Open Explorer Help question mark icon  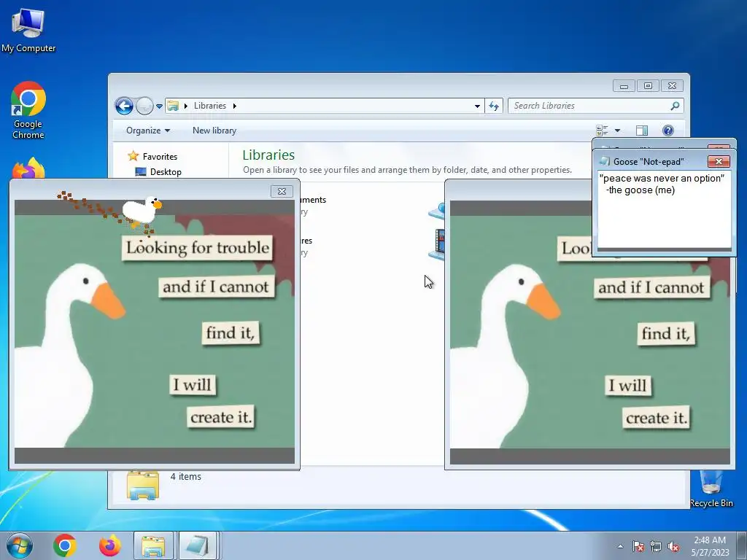click(668, 131)
